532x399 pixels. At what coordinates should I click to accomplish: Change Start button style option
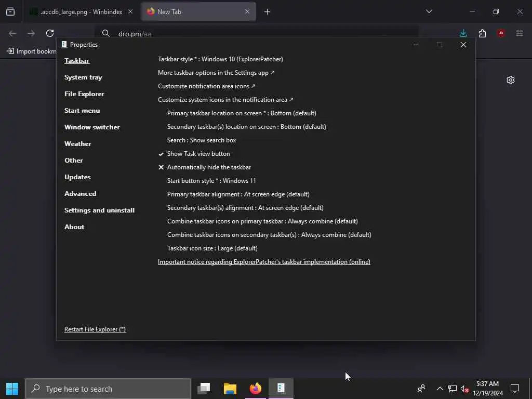pos(211,181)
